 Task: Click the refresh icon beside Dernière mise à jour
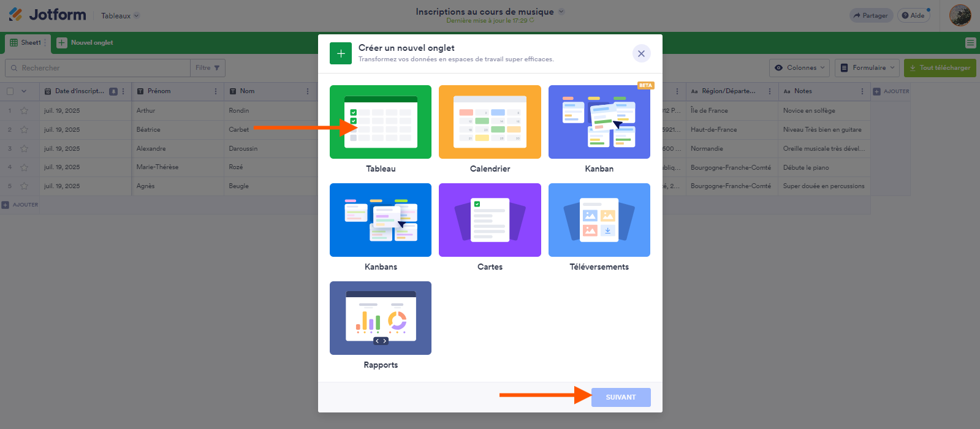[531, 20]
